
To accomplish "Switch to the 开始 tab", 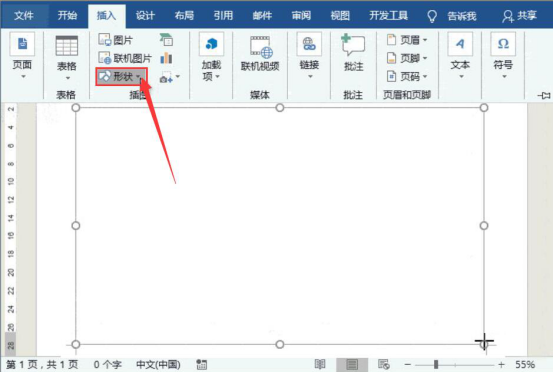I will (67, 16).
